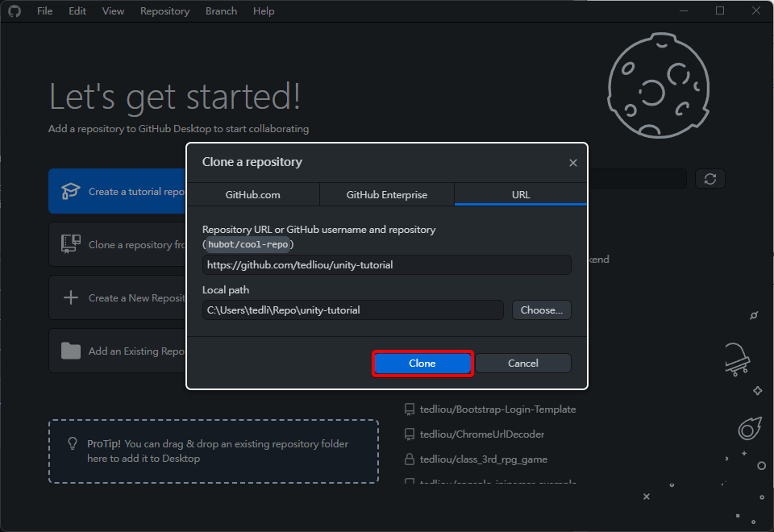Click the clone repository icon
The width and height of the screenshot is (774, 532).
(71, 243)
